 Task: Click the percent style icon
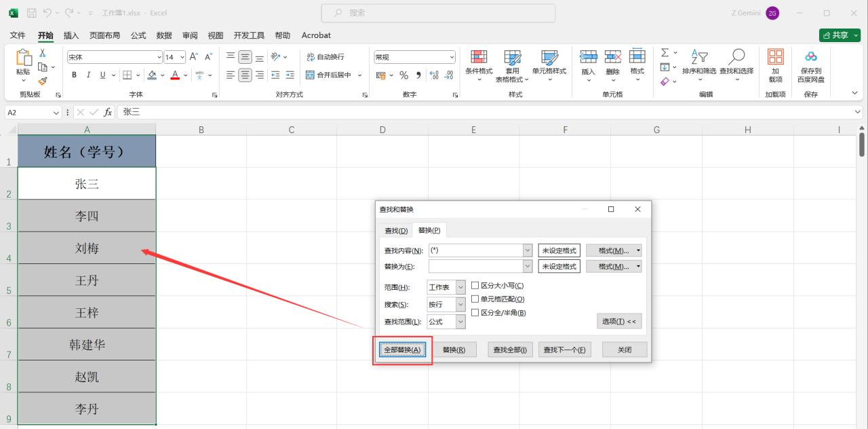tap(403, 75)
